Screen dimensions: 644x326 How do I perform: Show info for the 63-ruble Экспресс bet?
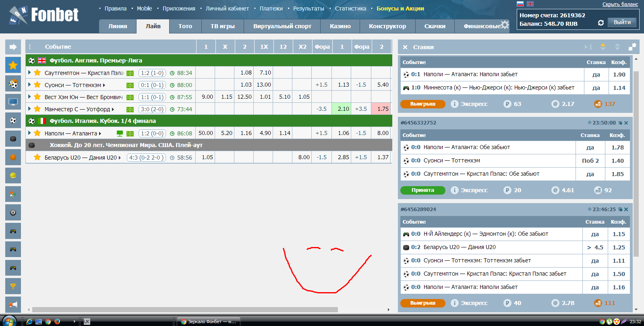point(455,104)
